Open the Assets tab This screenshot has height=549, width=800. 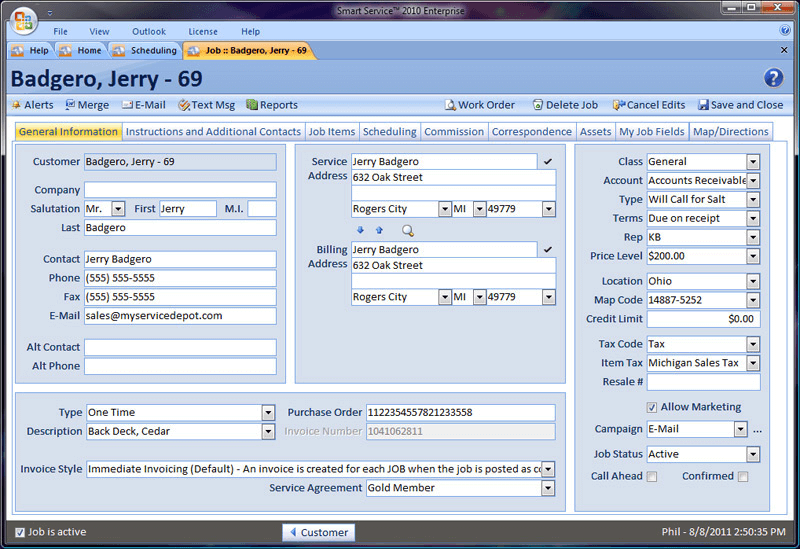[595, 132]
